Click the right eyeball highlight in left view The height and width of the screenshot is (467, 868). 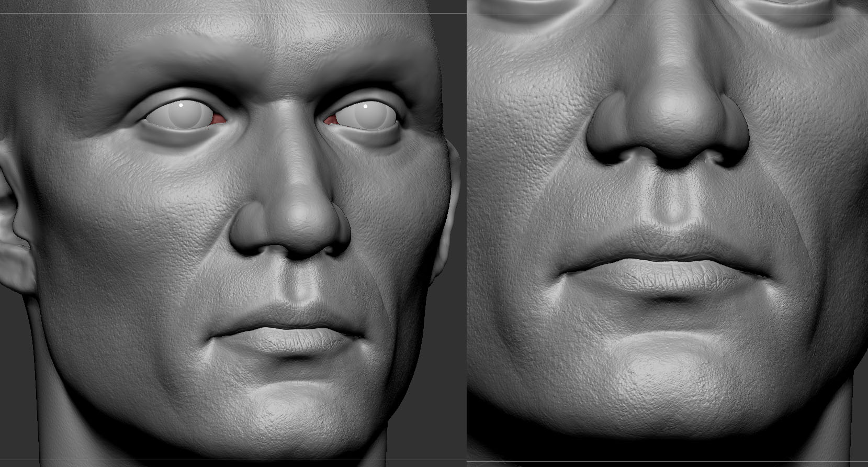tap(365, 106)
